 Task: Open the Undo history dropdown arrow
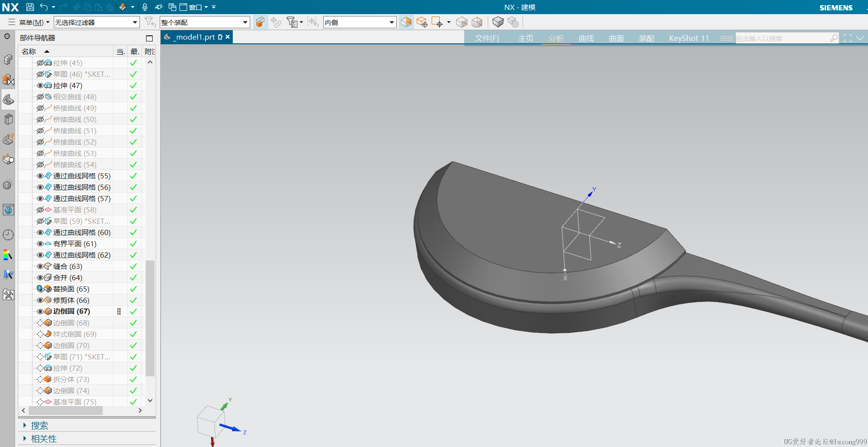tap(53, 7)
